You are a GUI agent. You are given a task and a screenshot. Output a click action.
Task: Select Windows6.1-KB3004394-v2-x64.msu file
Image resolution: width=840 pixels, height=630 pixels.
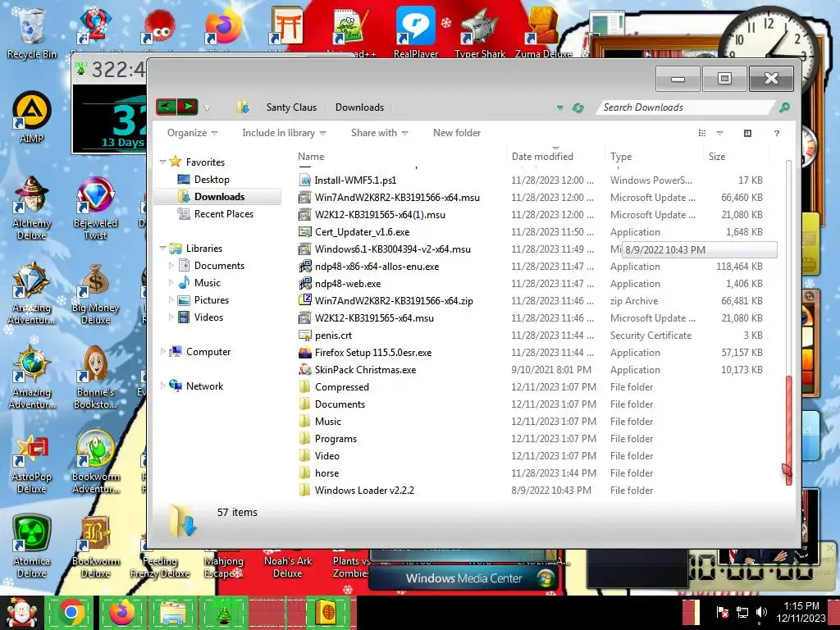coord(393,249)
